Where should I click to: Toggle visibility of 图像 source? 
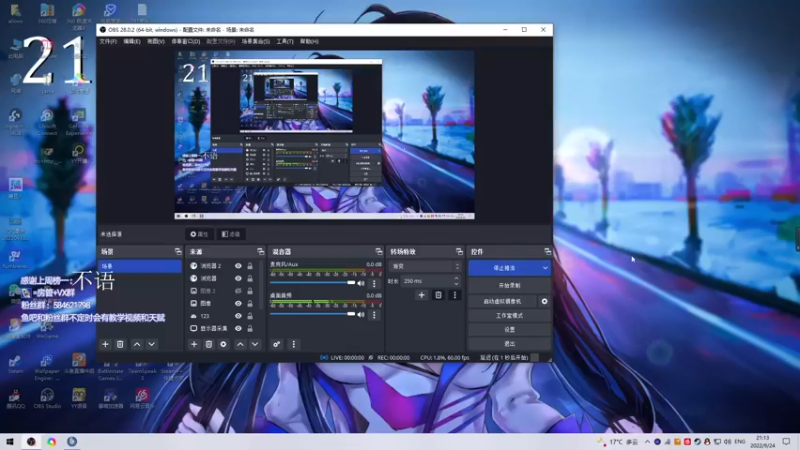click(238, 304)
